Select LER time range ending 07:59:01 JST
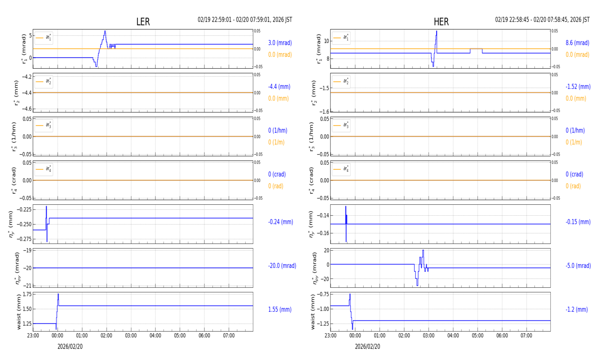 (x=245, y=20)
